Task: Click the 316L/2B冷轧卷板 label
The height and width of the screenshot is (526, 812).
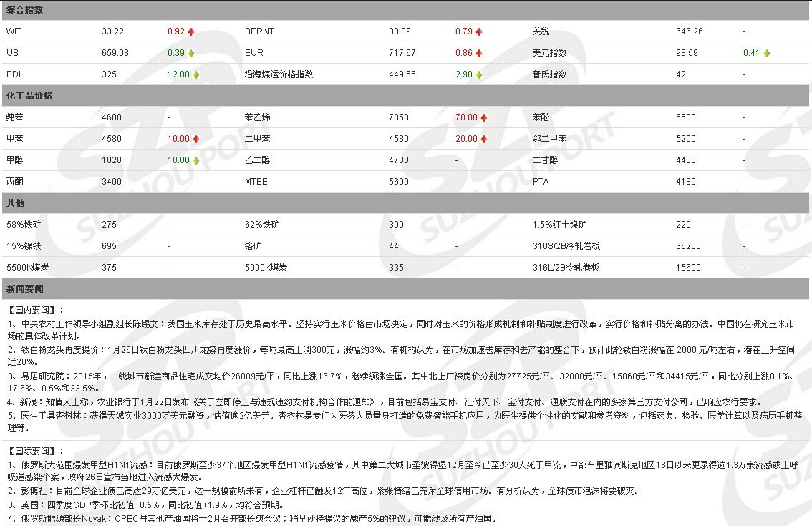Action: 566,268
